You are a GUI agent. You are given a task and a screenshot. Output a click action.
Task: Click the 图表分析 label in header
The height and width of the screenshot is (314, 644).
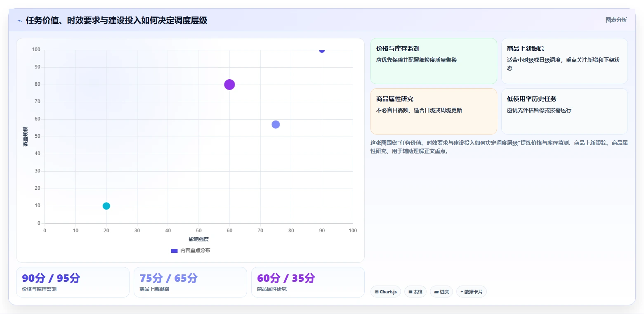pyautogui.click(x=616, y=20)
